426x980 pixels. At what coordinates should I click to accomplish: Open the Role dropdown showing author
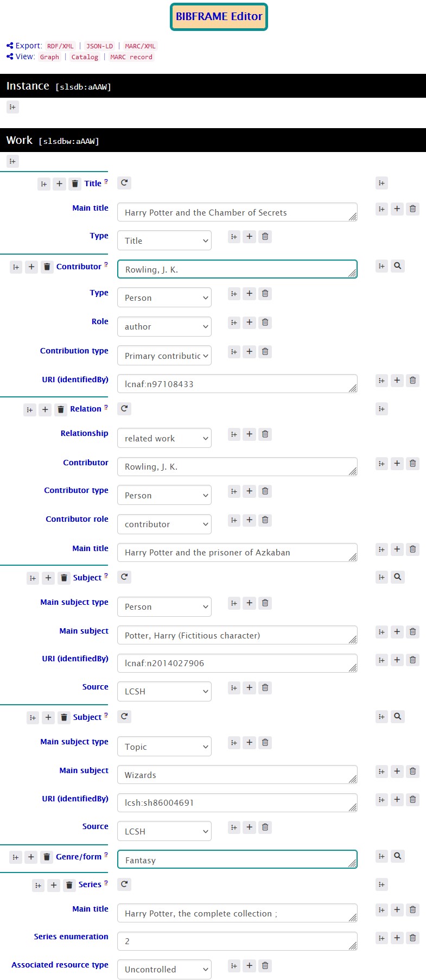coord(164,326)
